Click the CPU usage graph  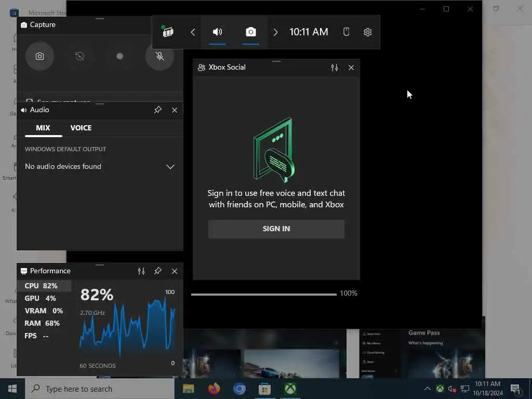point(127,327)
